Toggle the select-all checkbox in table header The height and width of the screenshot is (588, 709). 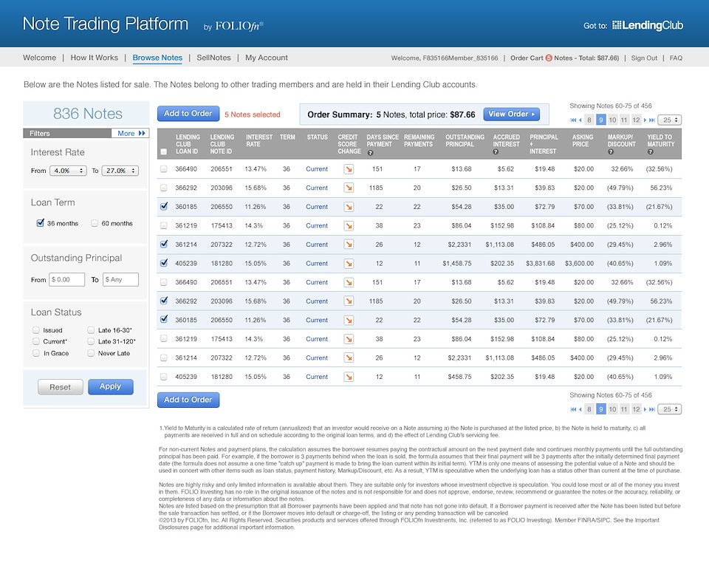click(163, 152)
